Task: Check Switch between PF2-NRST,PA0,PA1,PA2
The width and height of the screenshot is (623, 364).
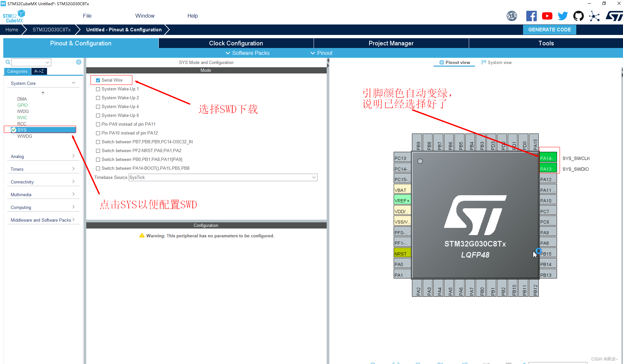Action: coord(98,150)
